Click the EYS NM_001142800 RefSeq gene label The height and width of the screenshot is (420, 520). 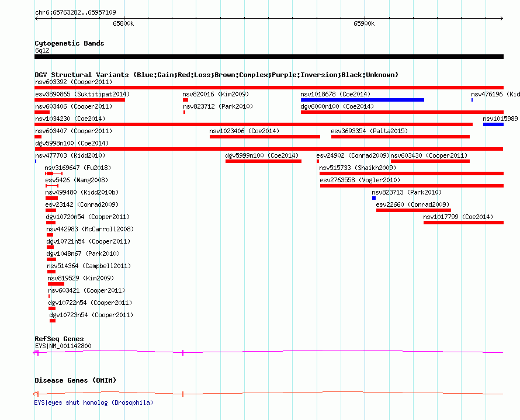click(63, 346)
